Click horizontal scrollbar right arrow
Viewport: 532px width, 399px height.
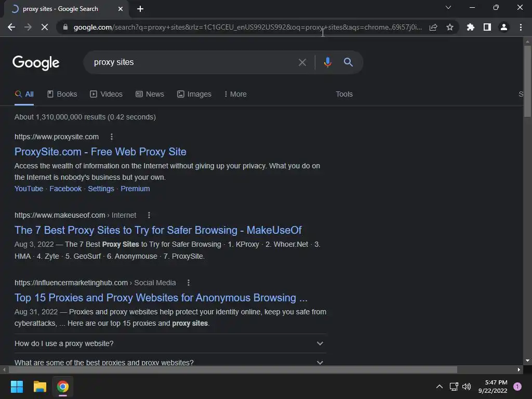519,369
